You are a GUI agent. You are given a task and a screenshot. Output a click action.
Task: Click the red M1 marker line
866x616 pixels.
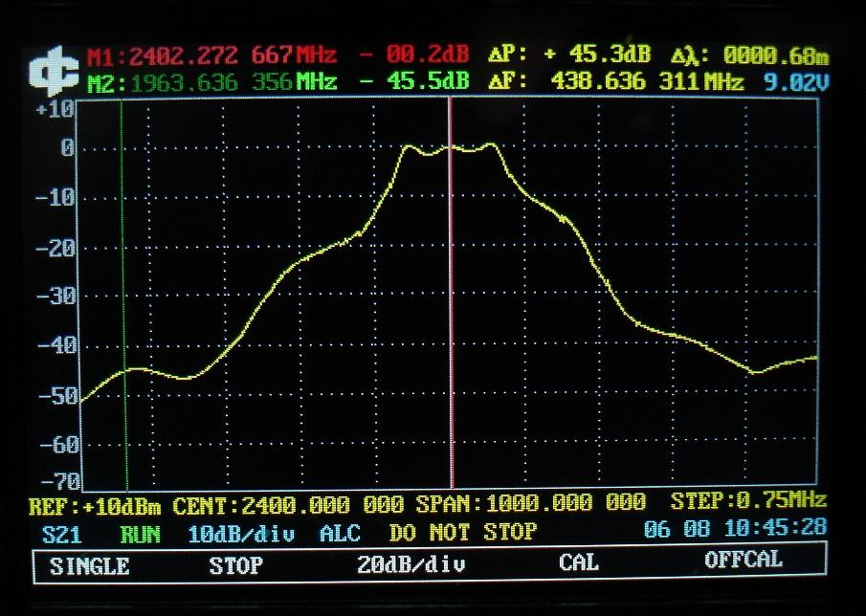[452, 293]
